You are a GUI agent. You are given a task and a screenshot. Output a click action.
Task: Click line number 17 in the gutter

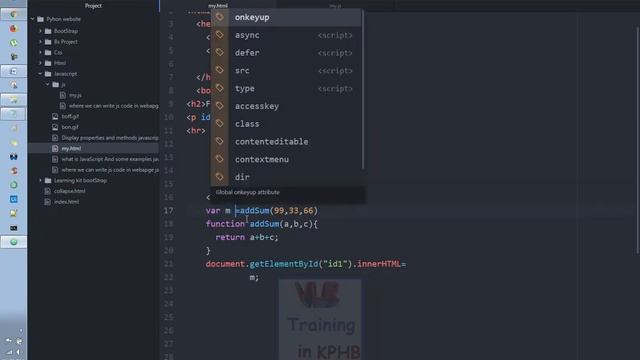tap(168, 211)
